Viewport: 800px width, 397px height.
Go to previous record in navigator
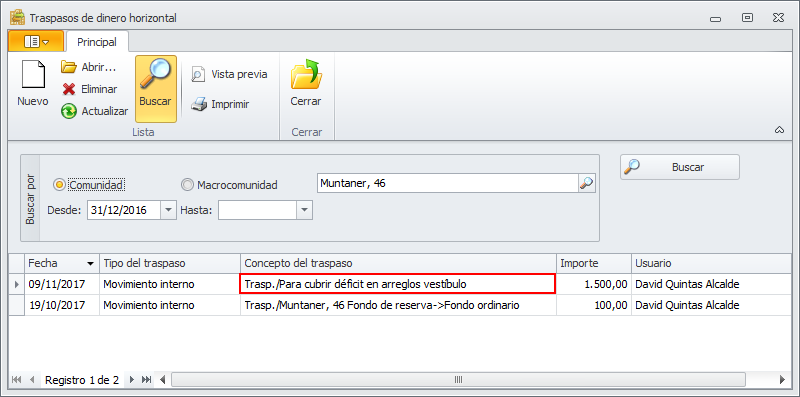coord(32,380)
